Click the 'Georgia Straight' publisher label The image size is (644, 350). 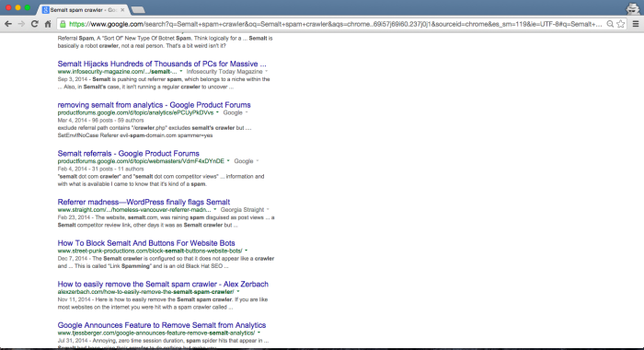[x=242, y=210]
